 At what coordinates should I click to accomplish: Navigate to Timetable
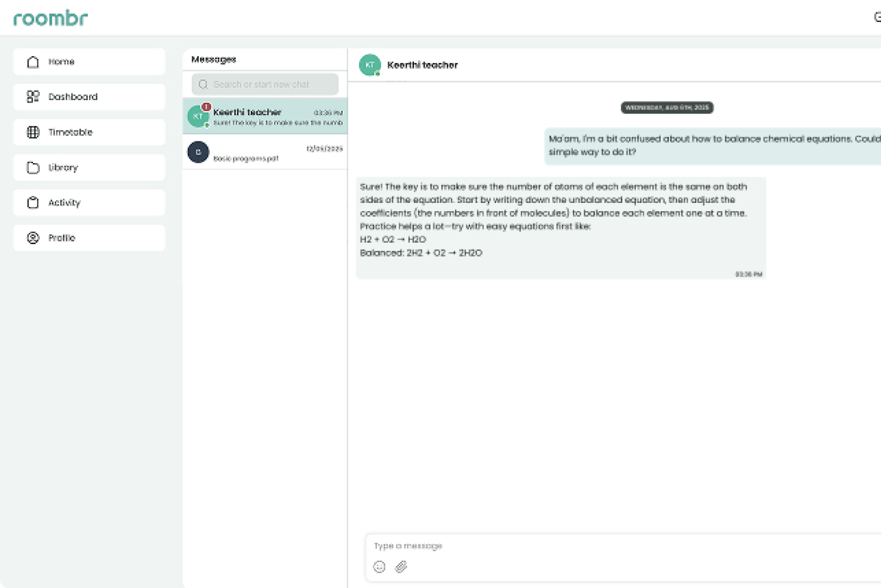tap(89, 132)
